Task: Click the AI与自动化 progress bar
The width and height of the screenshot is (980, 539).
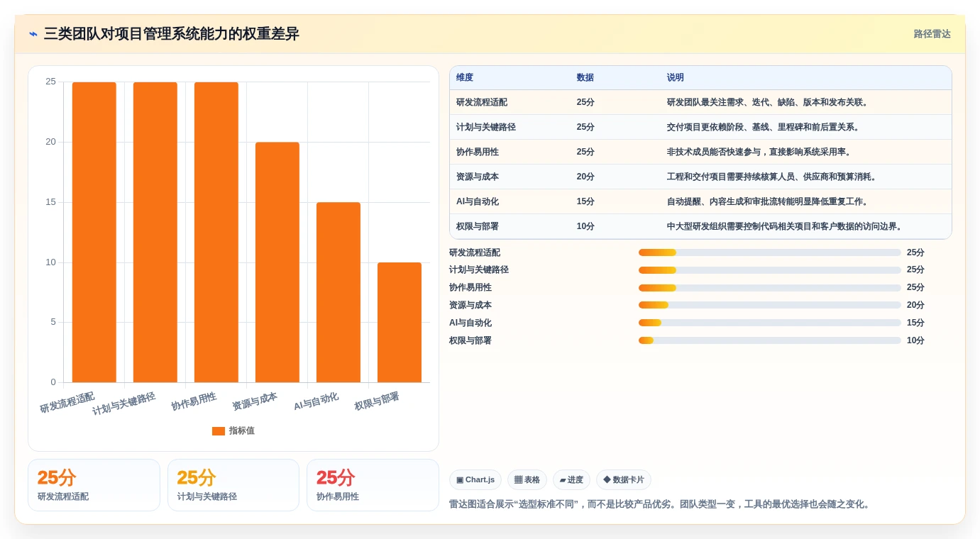Action: click(x=770, y=323)
